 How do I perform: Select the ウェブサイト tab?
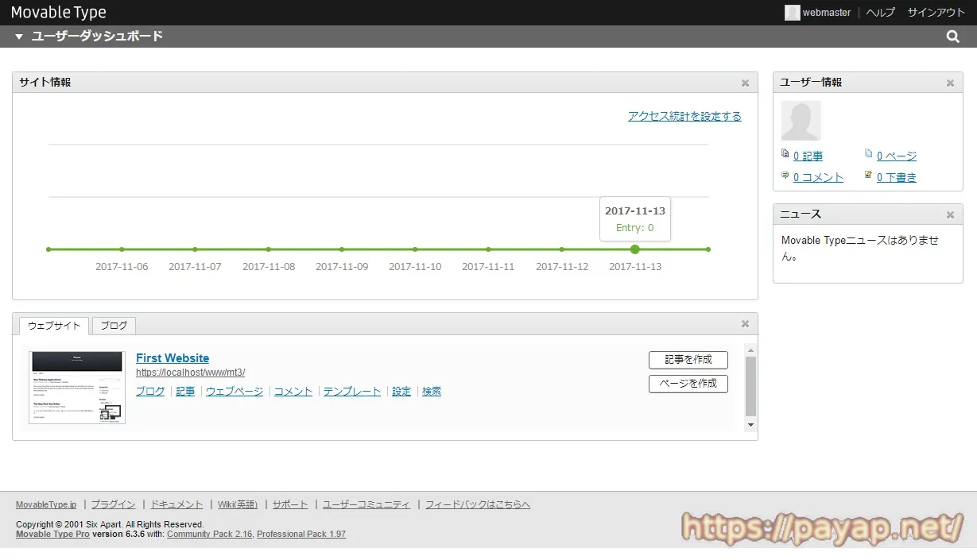[x=54, y=326]
